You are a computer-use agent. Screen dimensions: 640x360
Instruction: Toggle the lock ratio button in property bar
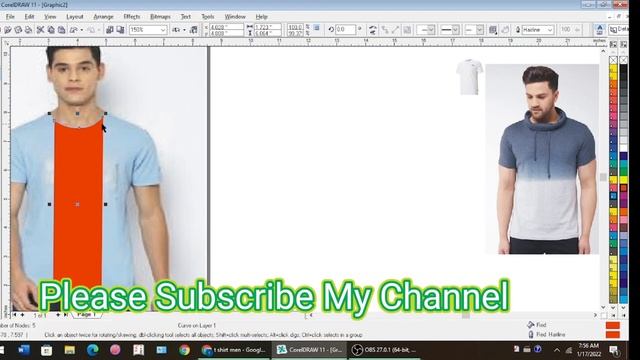(x=317, y=28)
